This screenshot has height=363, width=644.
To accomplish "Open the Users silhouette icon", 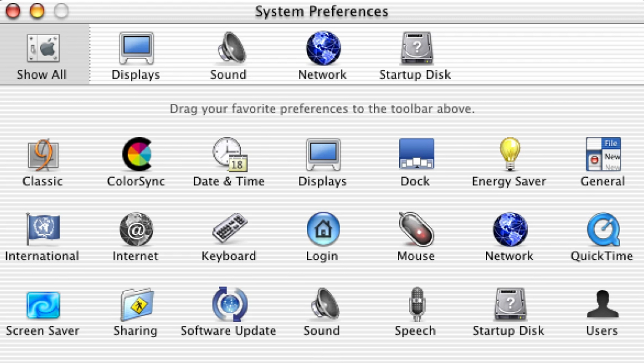I will coord(603,304).
